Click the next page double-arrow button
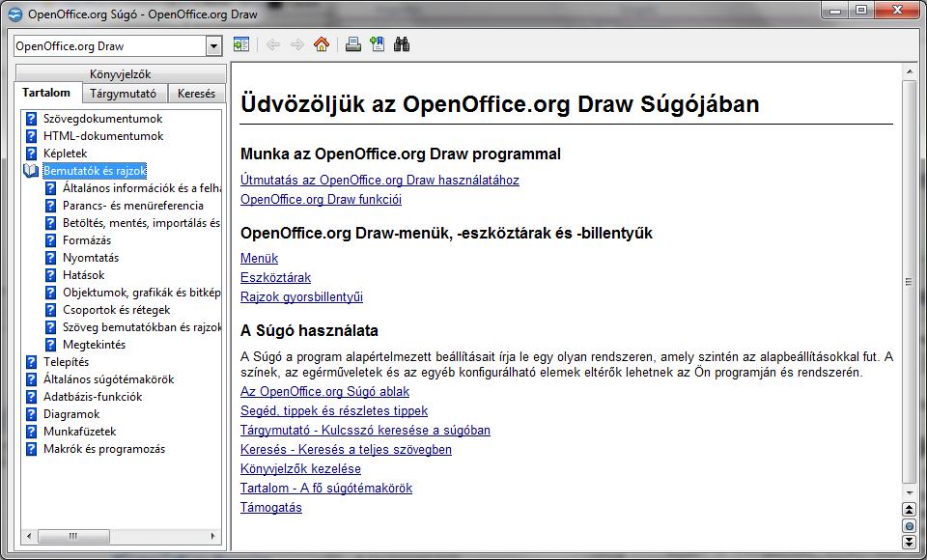 [909, 542]
